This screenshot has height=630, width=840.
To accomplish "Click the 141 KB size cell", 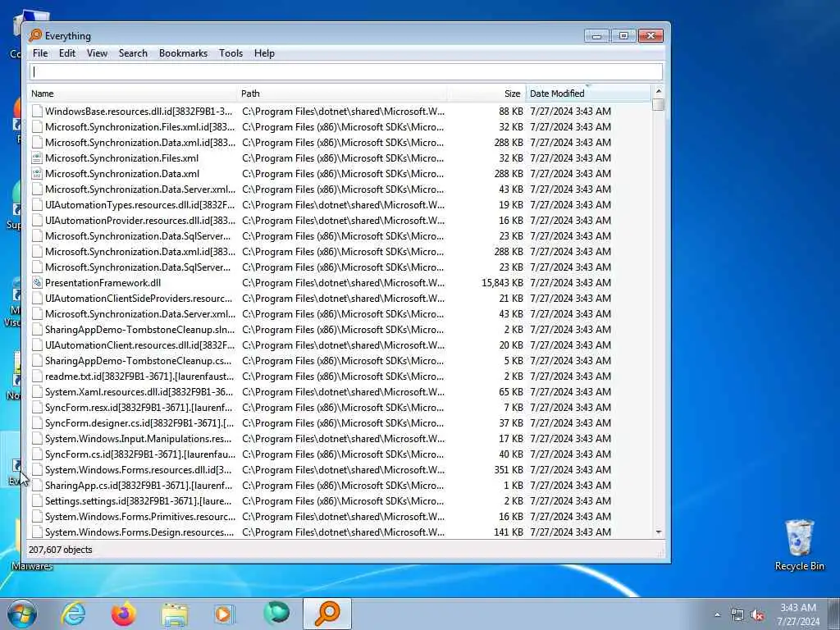I will click(509, 532).
